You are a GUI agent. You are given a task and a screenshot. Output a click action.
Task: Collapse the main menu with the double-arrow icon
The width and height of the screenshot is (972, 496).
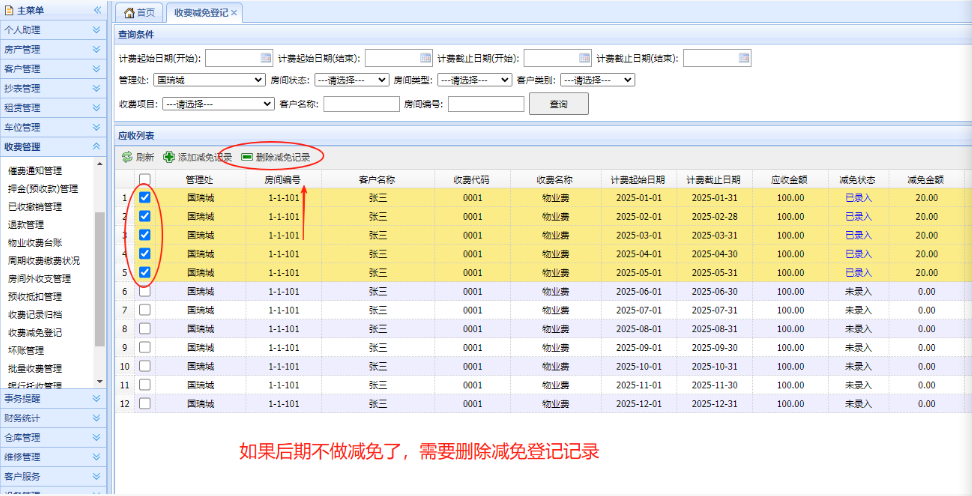[97, 10]
